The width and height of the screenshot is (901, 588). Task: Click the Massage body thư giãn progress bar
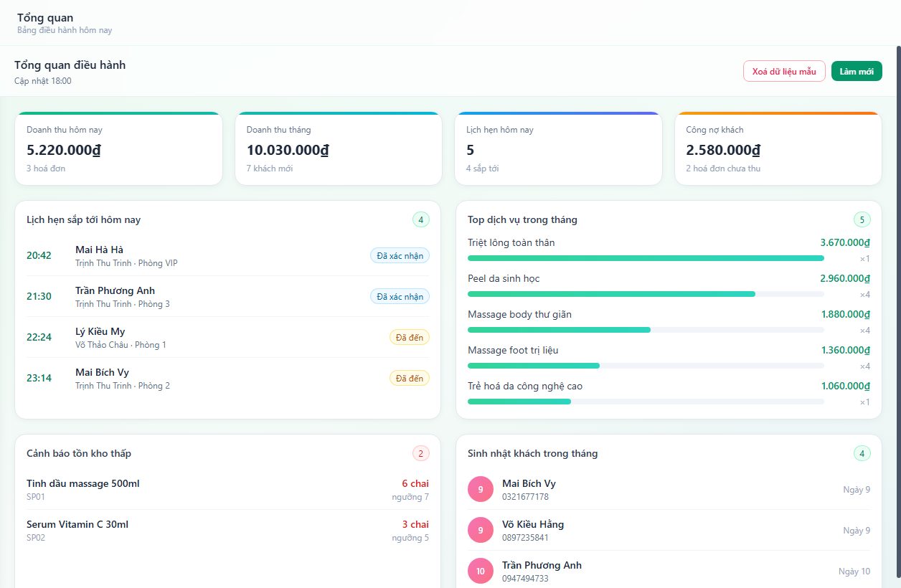coord(646,330)
